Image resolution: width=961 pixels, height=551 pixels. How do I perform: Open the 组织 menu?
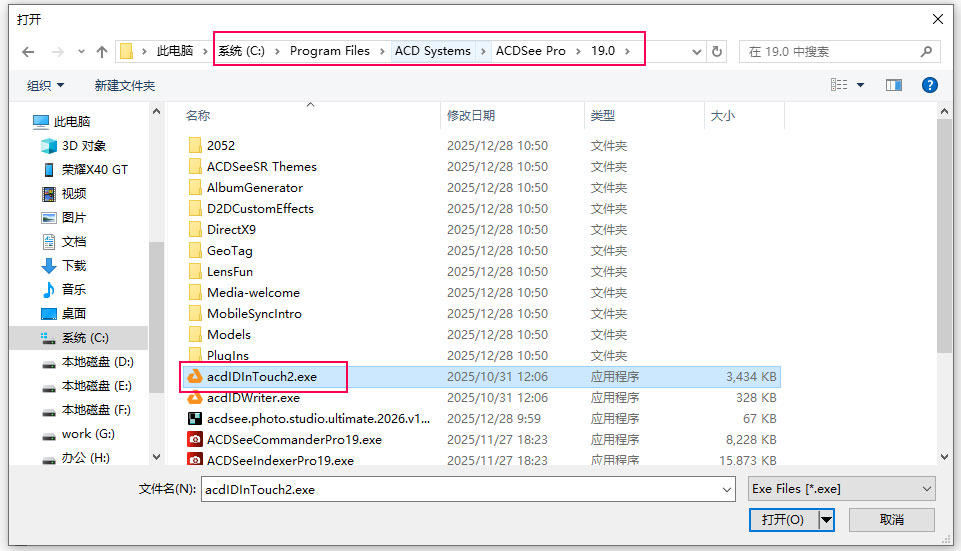pyautogui.click(x=45, y=85)
